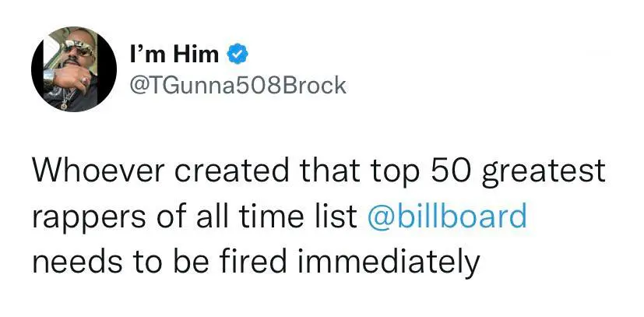This screenshot has height=317, width=644.
Task: Click the word "created" in the tweet
Action: tap(231, 171)
